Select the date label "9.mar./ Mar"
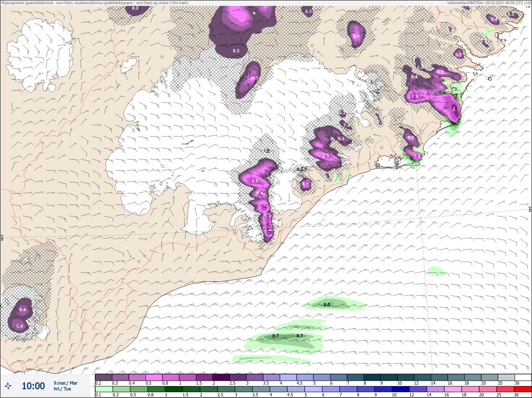 (x=65, y=383)
